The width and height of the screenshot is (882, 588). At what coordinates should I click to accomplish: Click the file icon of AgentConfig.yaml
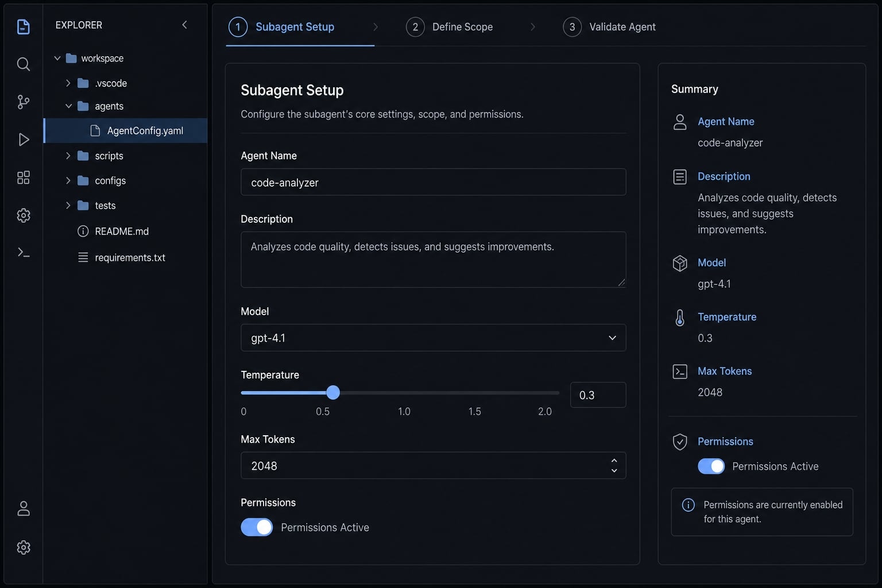point(95,130)
